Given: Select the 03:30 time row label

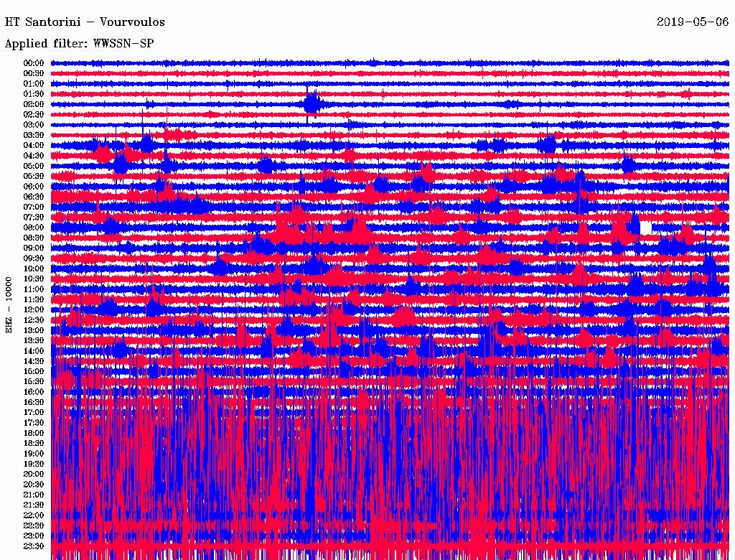Looking at the screenshot, I should click(x=34, y=135).
